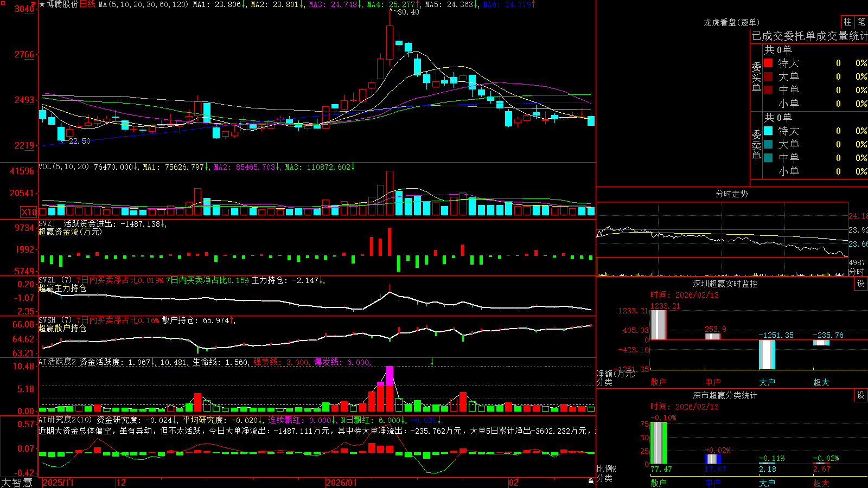Image resolution: width=868 pixels, height=488 pixels.
Task: Click the 超大 -235.76 bar in 实时监控
Action: point(821,343)
